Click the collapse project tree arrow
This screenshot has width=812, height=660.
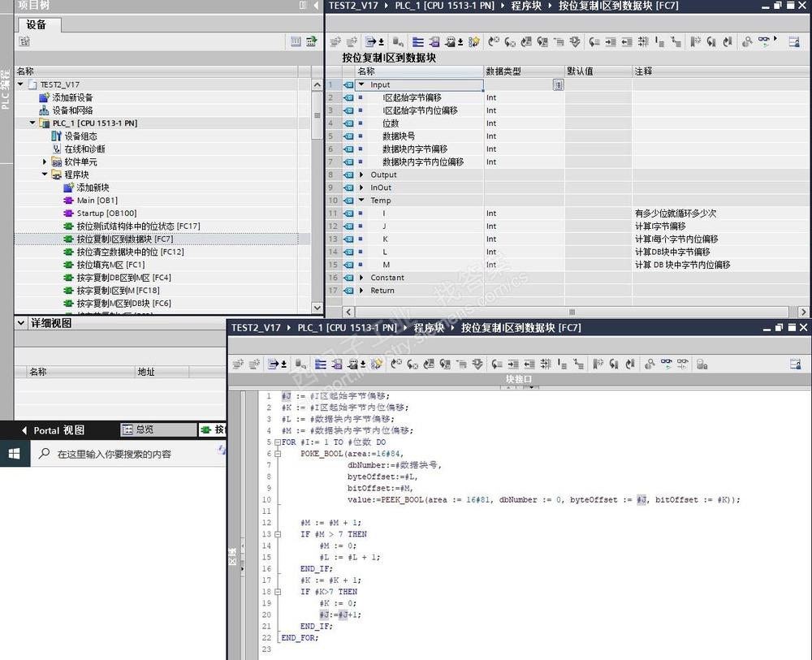(315, 6)
